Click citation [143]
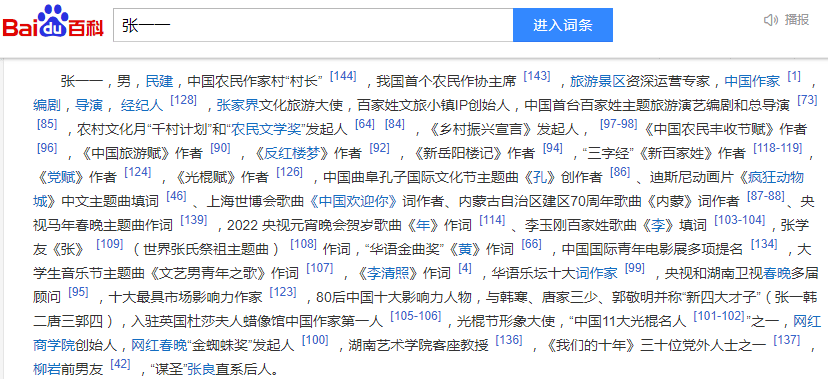This screenshot has height=379, width=828. tap(537, 76)
